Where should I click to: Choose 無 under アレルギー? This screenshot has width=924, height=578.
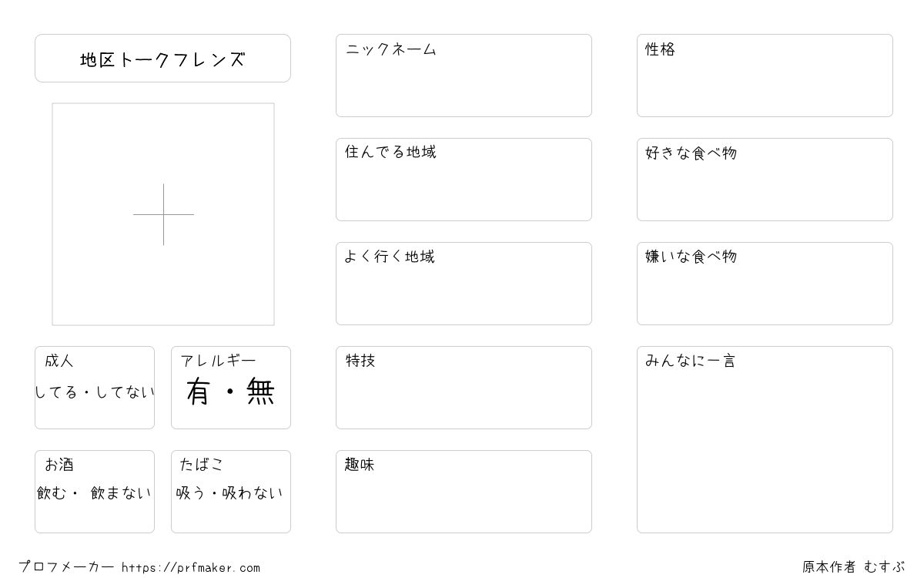(261, 392)
